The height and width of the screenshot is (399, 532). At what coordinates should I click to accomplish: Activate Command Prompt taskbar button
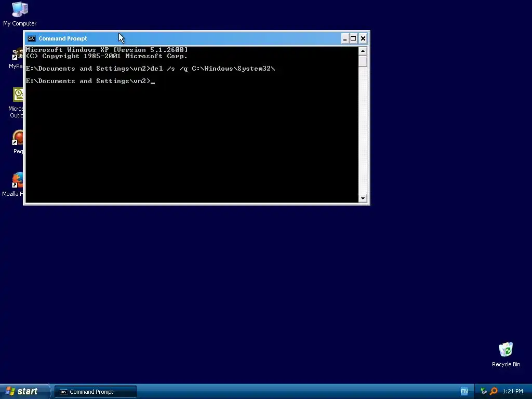point(96,392)
